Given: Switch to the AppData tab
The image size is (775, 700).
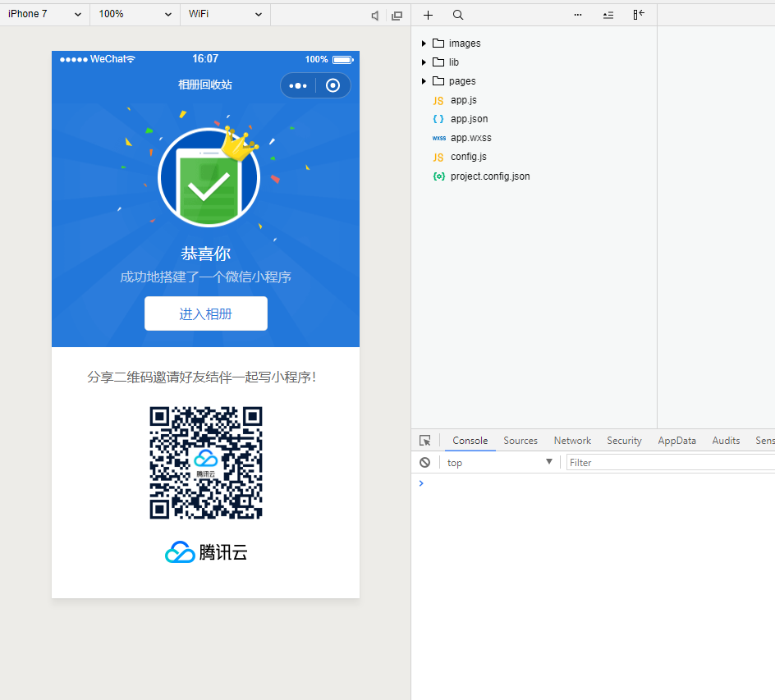Looking at the screenshot, I should [x=676, y=441].
